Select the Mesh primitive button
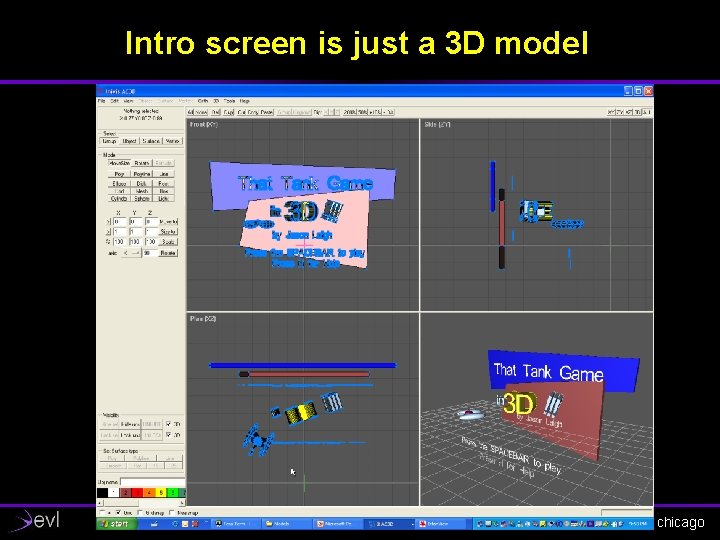 142,191
